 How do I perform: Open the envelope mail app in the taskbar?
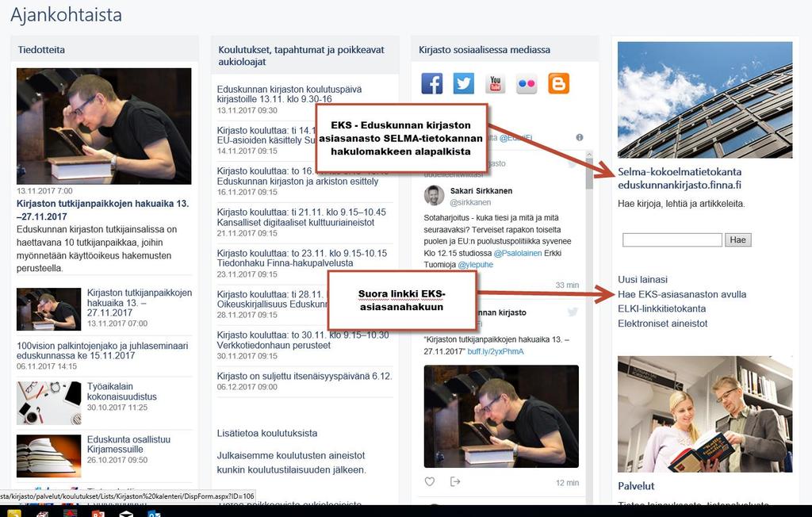(126, 513)
